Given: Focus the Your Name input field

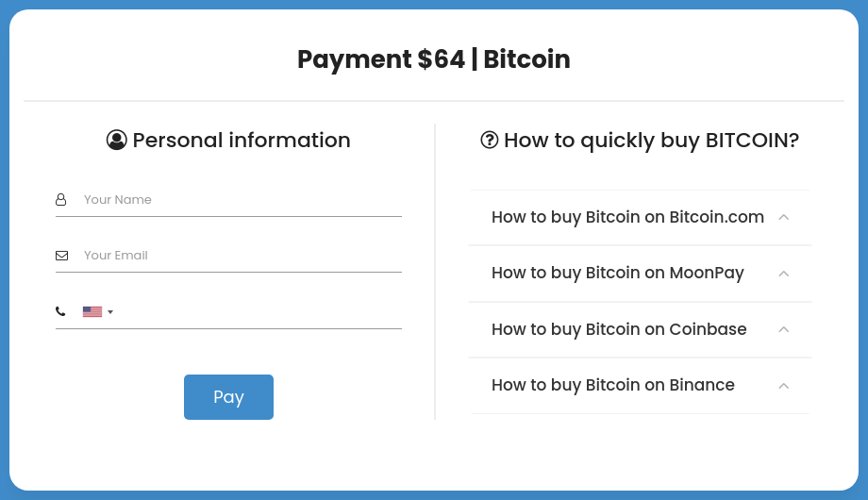Looking at the screenshot, I should (x=241, y=200).
